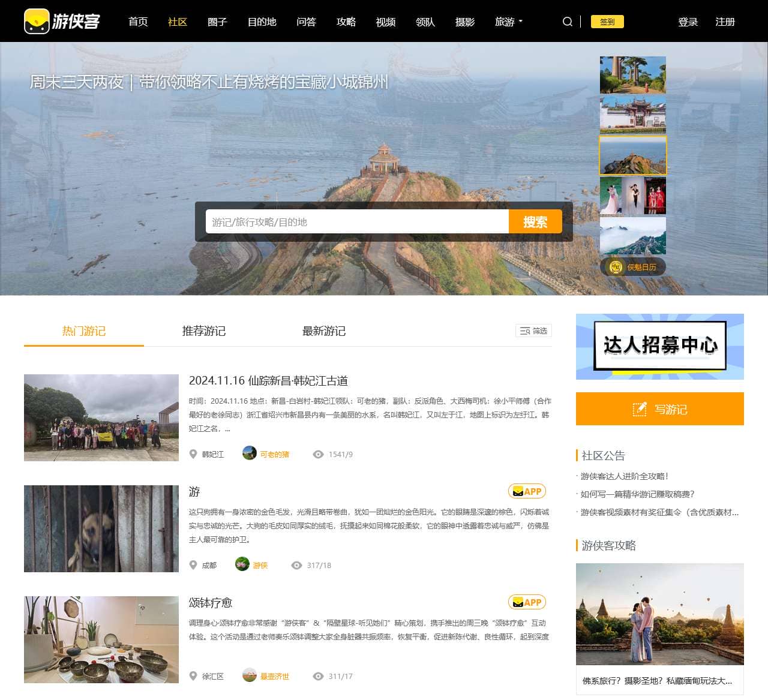This screenshot has height=700, width=768.
Task: Open 目的地 in the navigation bar
Action: 262,22
